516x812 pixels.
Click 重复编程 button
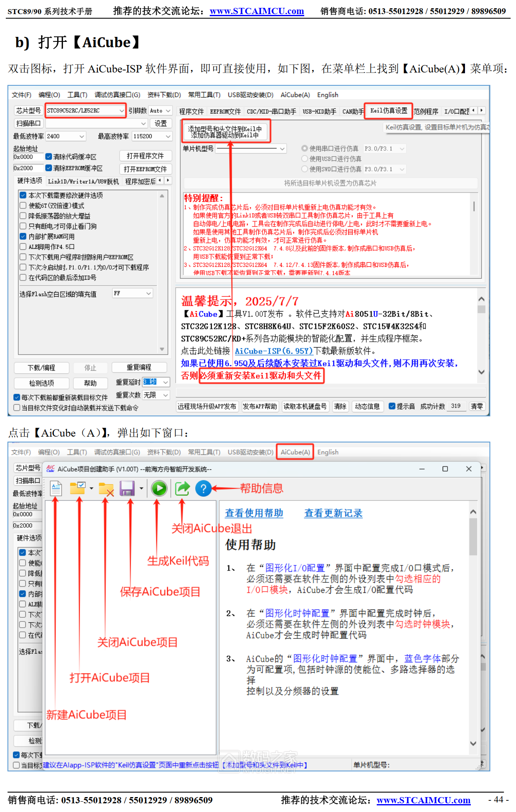139,367
